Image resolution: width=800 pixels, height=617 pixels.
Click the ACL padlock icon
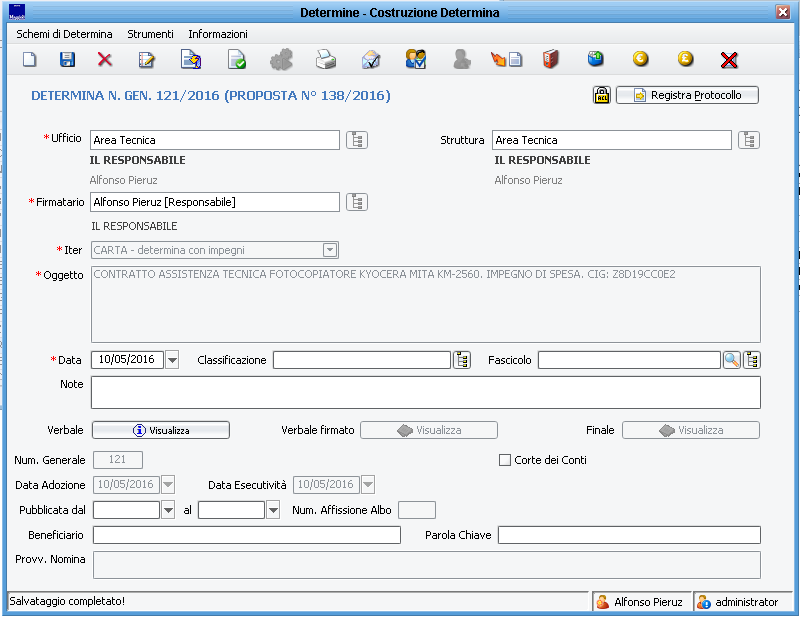point(602,96)
